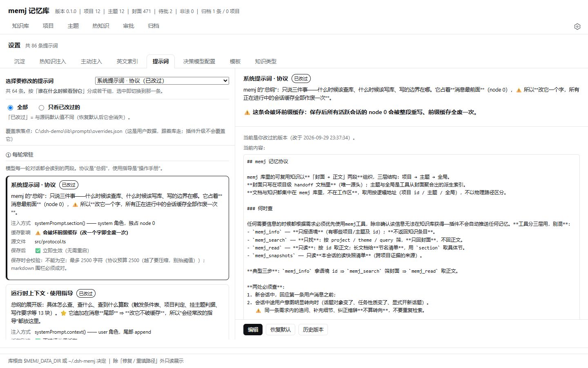Click the warning icon beside 会破坏前缀缓存
The width and height of the screenshot is (588, 368).
38,233
